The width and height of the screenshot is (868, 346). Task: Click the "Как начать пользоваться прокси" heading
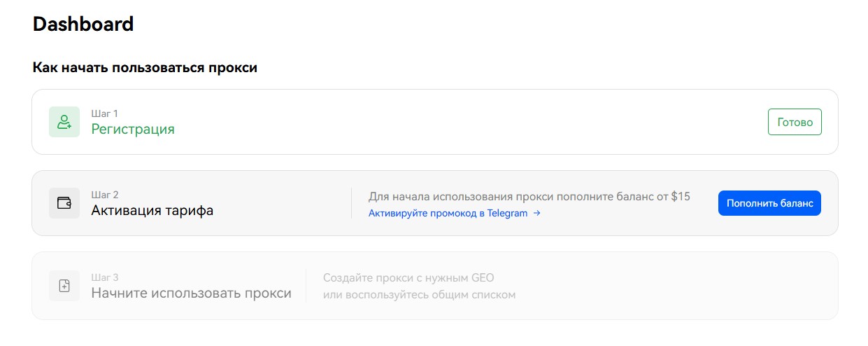point(145,68)
